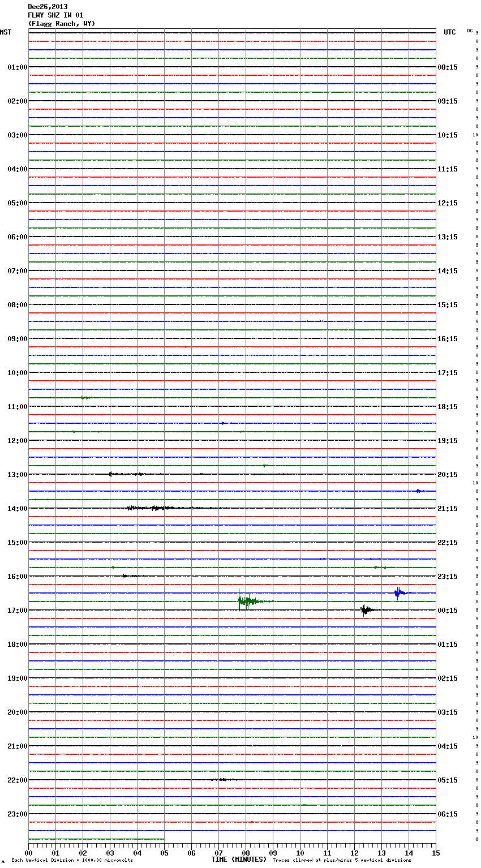Select the 04:00 MST time label
The height and width of the screenshot is (868, 481).
pos(17,169)
